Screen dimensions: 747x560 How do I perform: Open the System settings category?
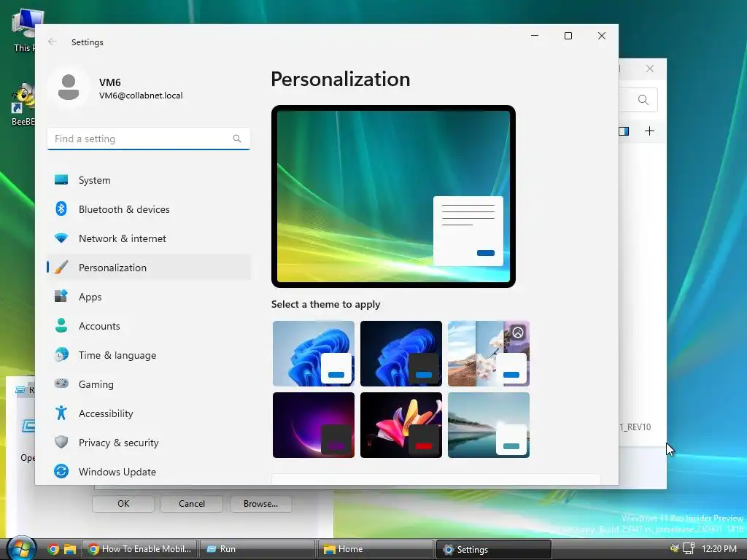click(x=149, y=180)
